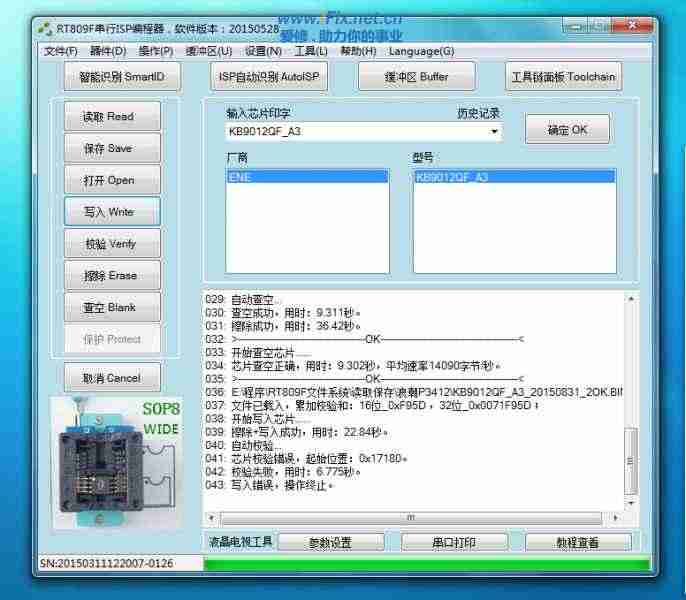The height and width of the screenshot is (600, 686).
Task: Click the log scrollbar down arrow
Action: [631, 503]
